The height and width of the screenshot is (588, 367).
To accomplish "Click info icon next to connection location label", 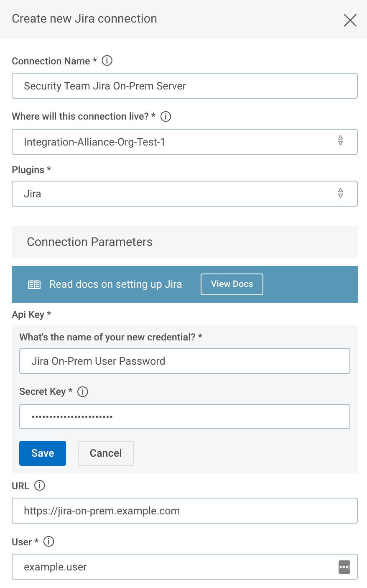I will tap(166, 116).
